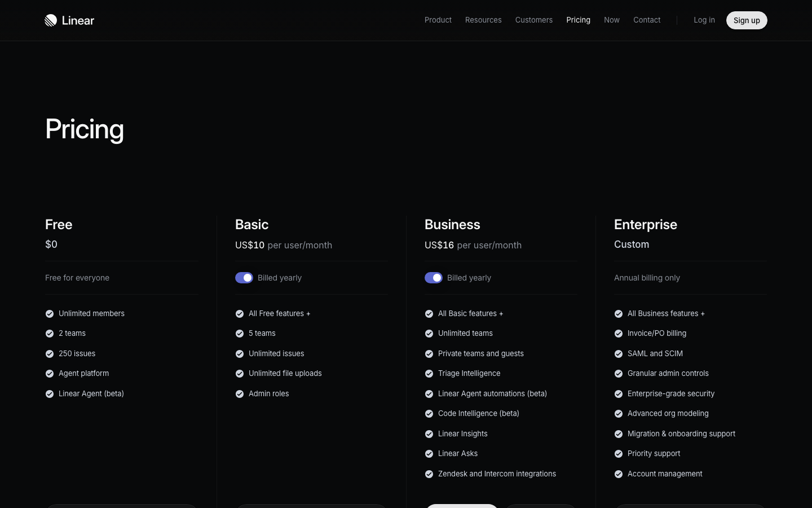
Task: Click check icon next to All Free features +
Action: pos(240,314)
